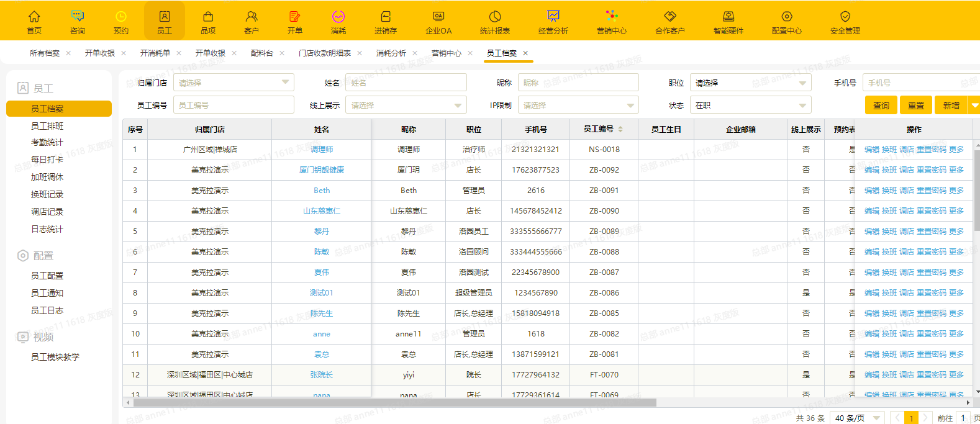Open the IP限制 dropdown
980x424 pixels.
(578, 105)
